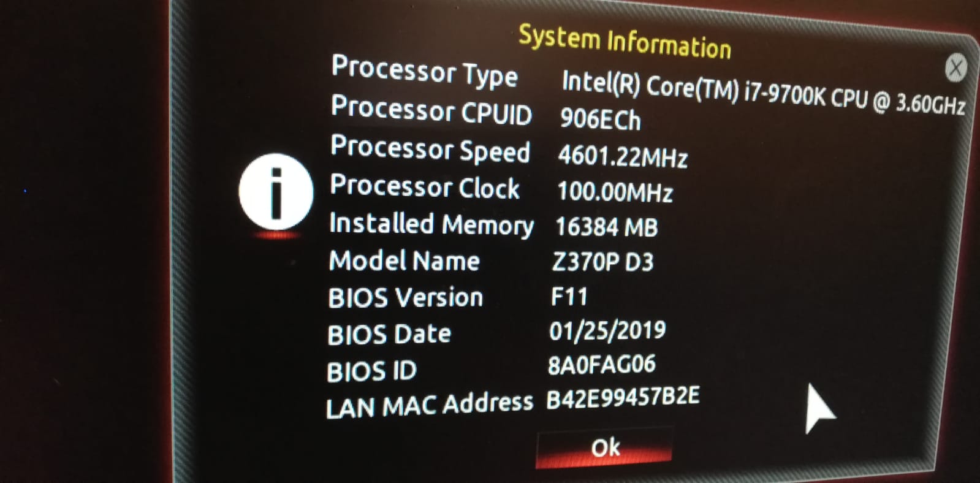Select the Processor CPUID label
The image size is (980, 483).
[x=431, y=110]
